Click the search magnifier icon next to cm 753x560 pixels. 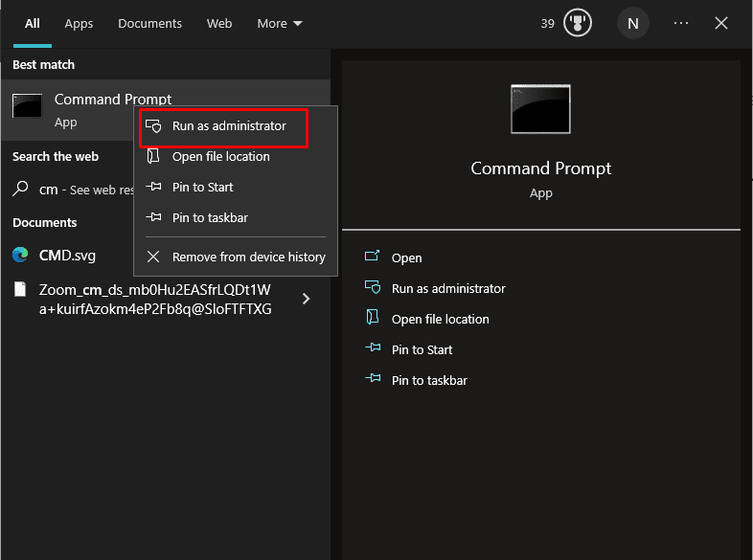[x=20, y=190]
